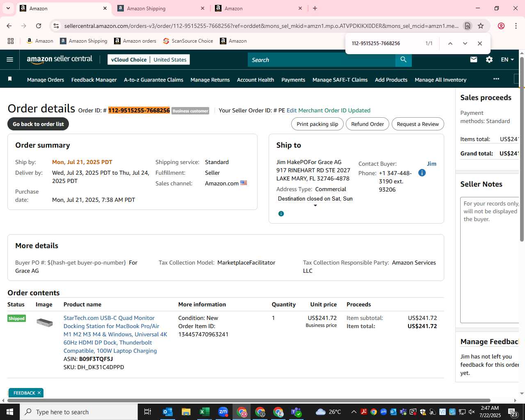Go back with the browser back arrow

9,26
